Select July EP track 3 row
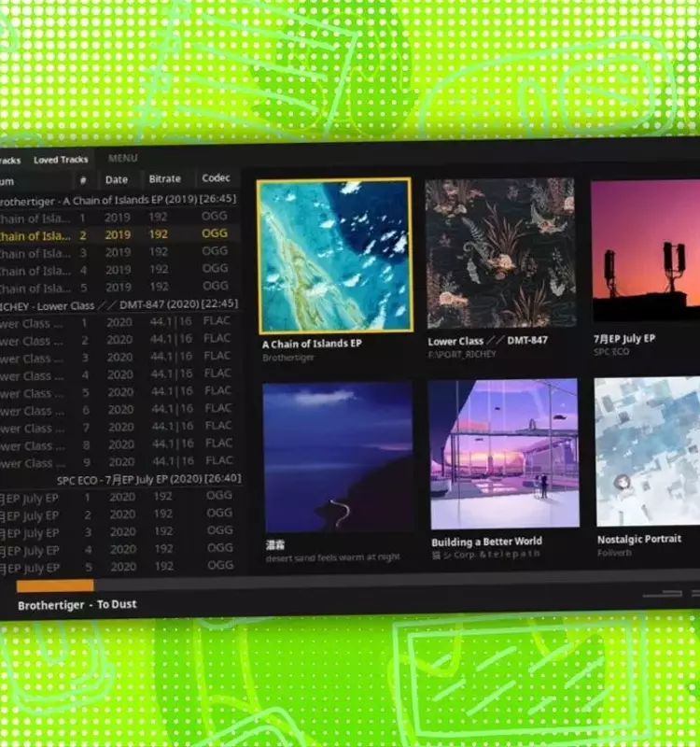The height and width of the screenshot is (747, 700). point(121,531)
